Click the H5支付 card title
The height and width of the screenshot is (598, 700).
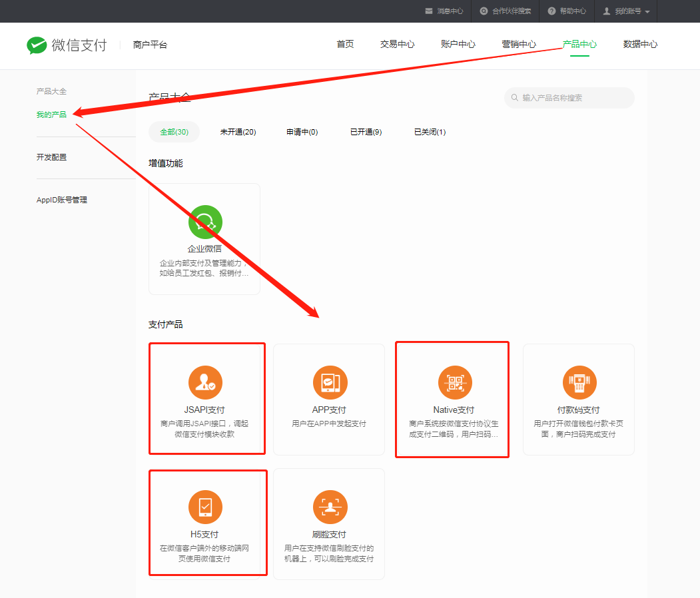point(204,534)
